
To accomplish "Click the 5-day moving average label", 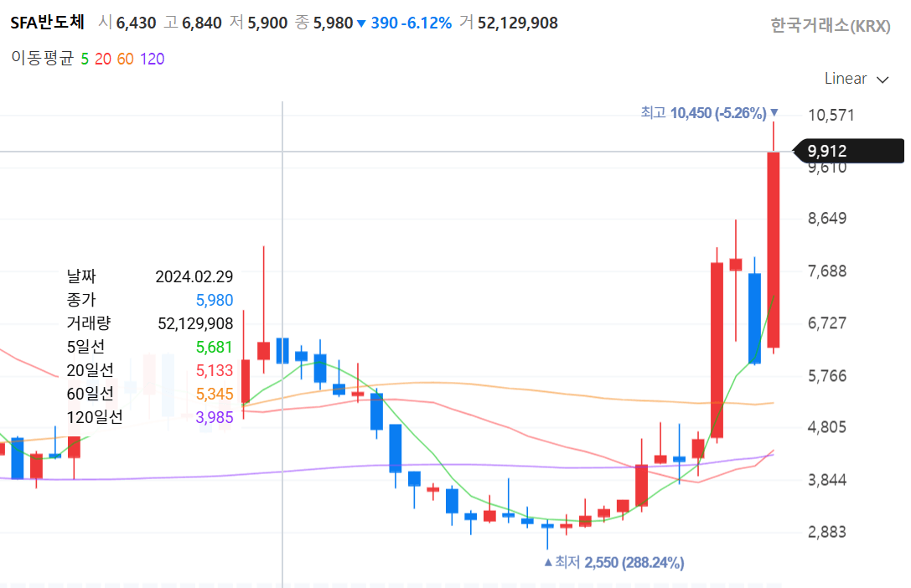I will pos(85,59).
